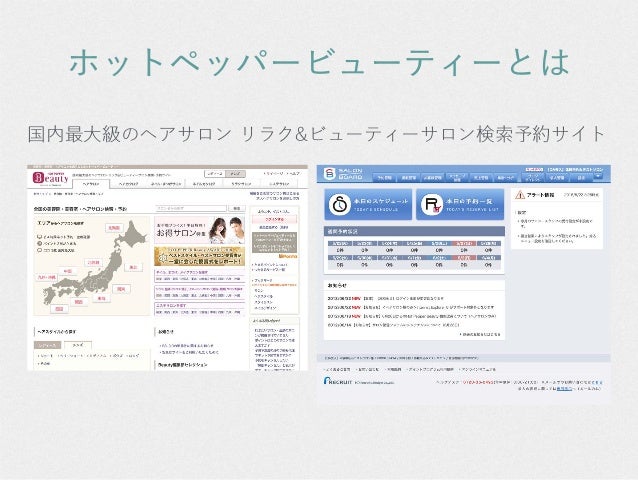Click the RECRUIT logo in Salon Board footer
638x480 pixels.
[x=338, y=382]
